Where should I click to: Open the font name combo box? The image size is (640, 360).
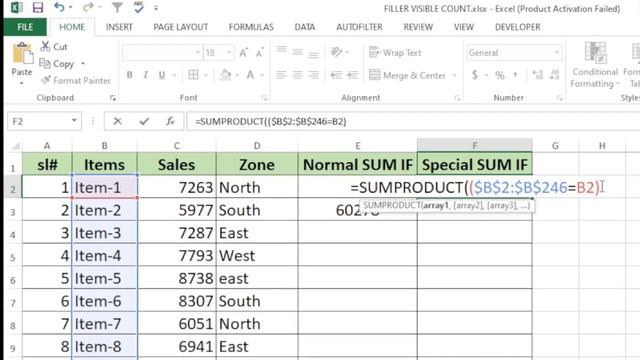click(x=162, y=53)
